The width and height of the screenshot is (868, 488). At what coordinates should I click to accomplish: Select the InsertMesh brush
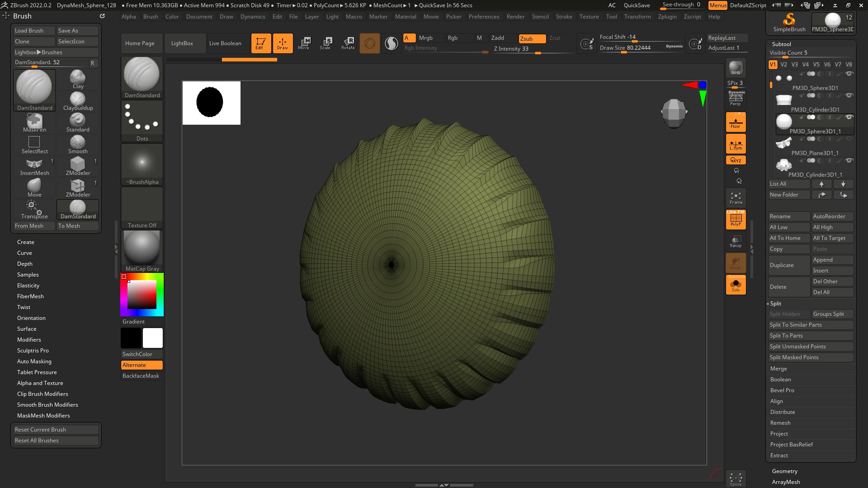(x=34, y=166)
